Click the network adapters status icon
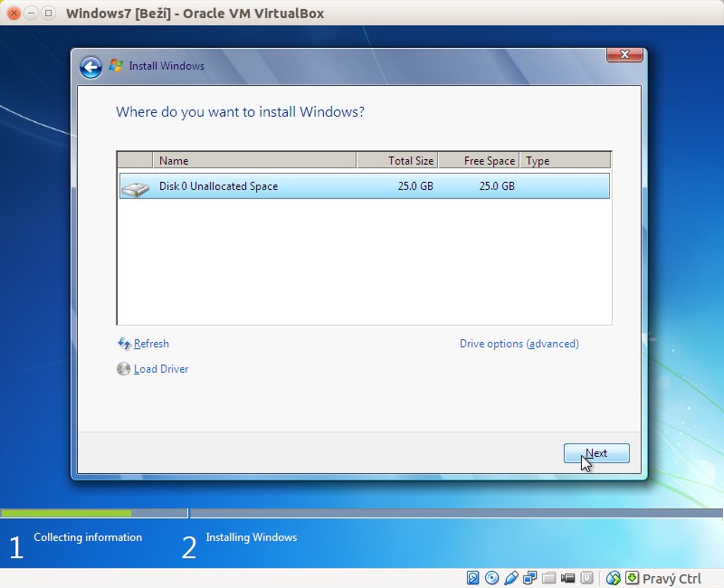 [x=529, y=577]
